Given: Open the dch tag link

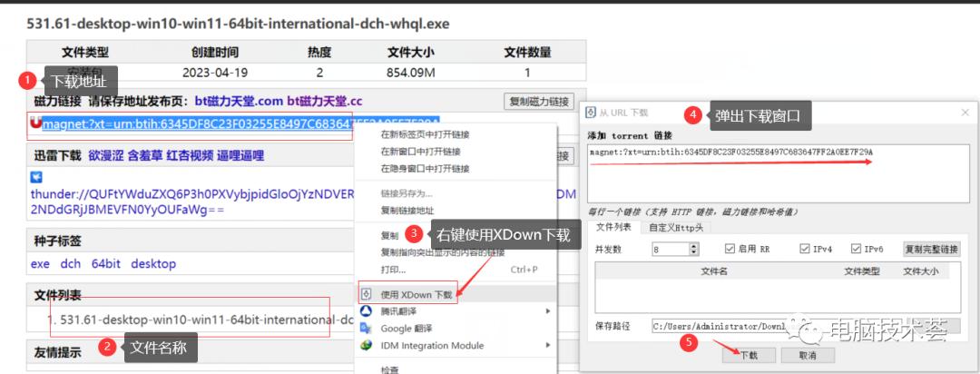Looking at the screenshot, I should (x=71, y=263).
